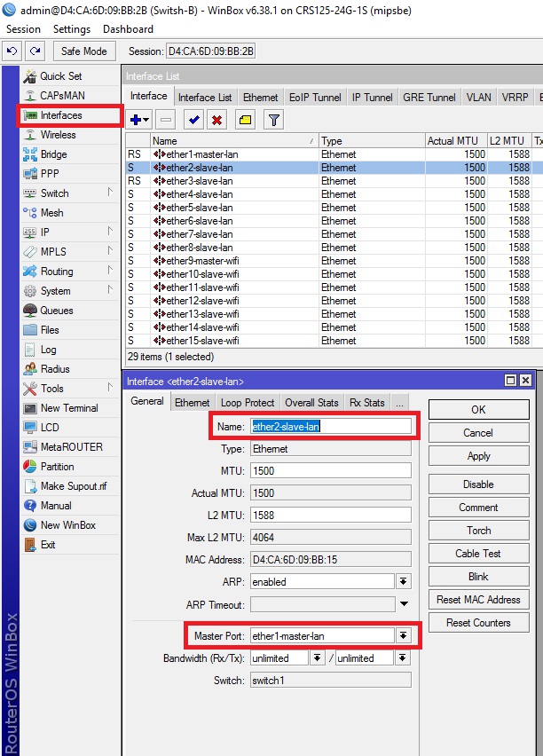Click the Blink button
This screenshot has height=756, width=543.
[478, 577]
